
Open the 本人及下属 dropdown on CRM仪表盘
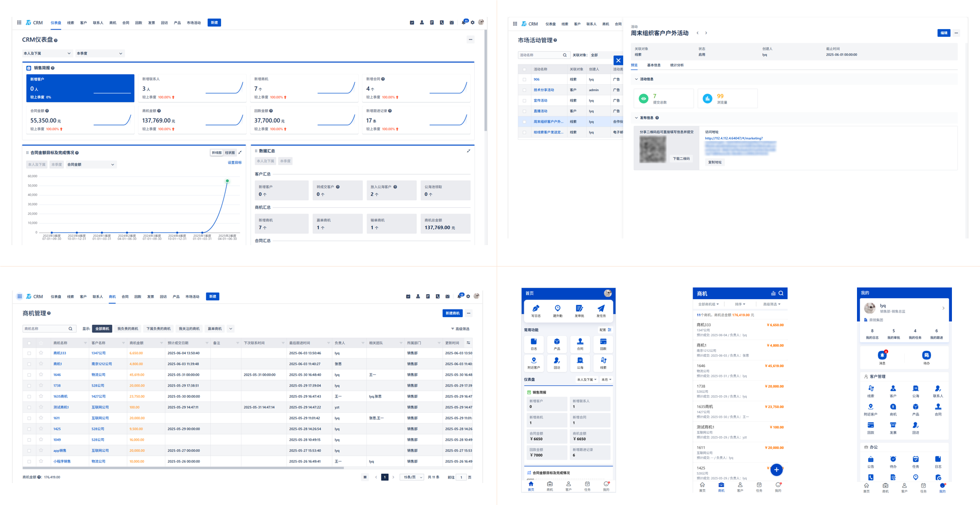pyautogui.click(x=47, y=54)
